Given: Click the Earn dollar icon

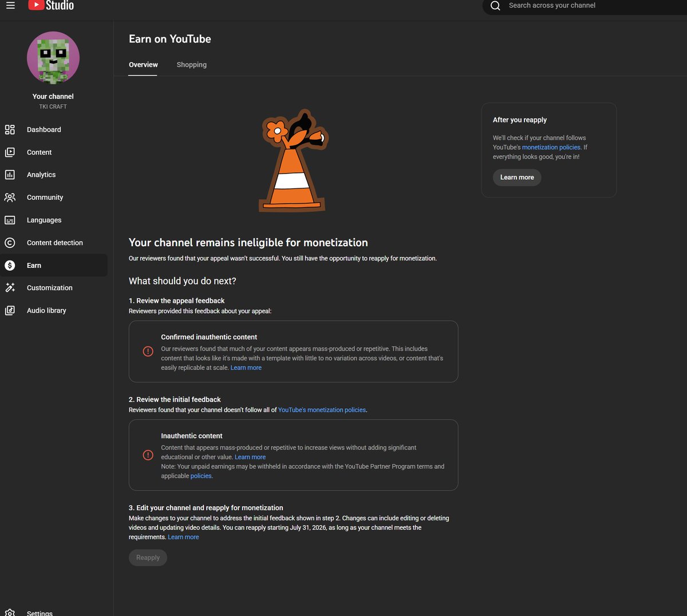Looking at the screenshot, I should pos(10,265).
